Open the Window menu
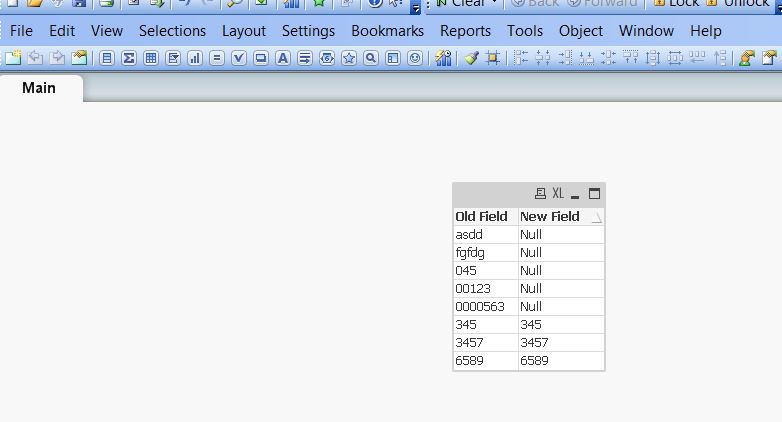The image size is (782, 422). 646,31
